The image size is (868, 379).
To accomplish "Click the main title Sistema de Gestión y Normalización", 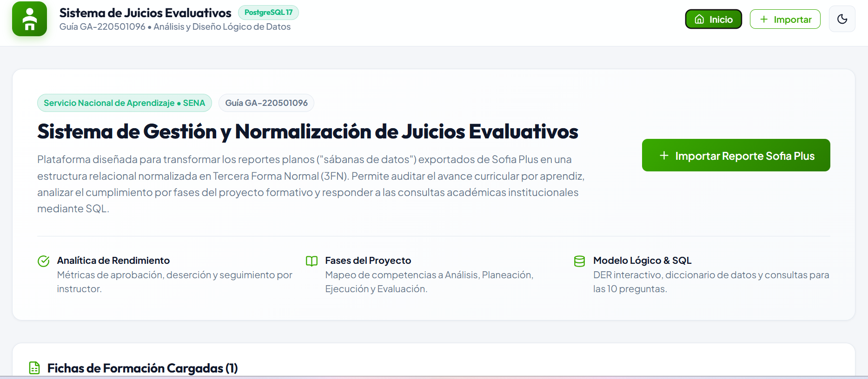I will (x=308, y=131).
